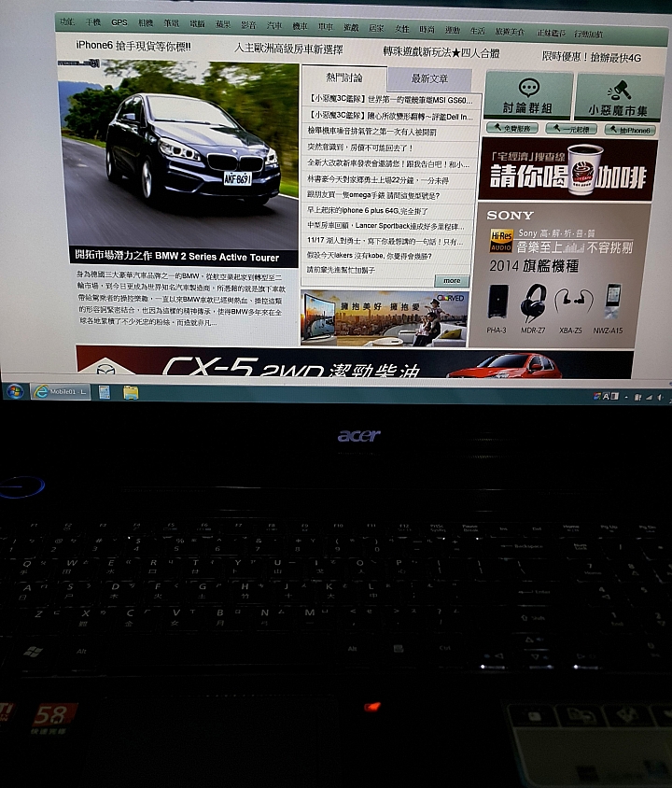Open the 功能 navigation menu

[x=67, y=21]
